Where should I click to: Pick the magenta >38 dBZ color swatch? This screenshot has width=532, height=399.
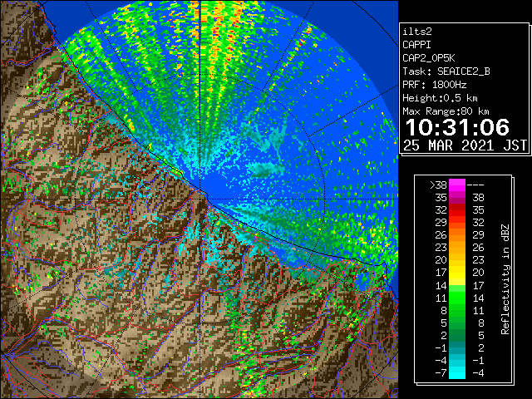(457, 185)
